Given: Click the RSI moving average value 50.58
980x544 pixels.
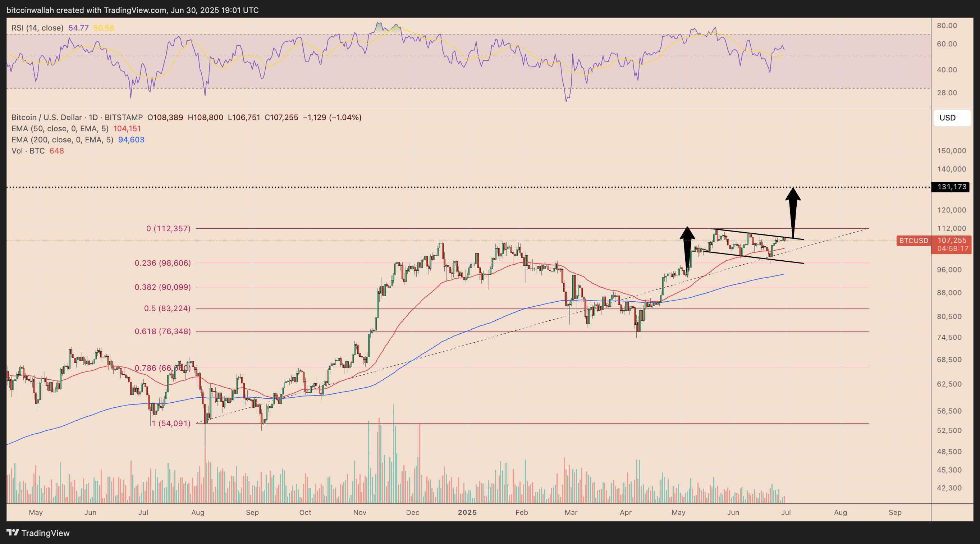Looking at the screenshot, I should (104, 28).
